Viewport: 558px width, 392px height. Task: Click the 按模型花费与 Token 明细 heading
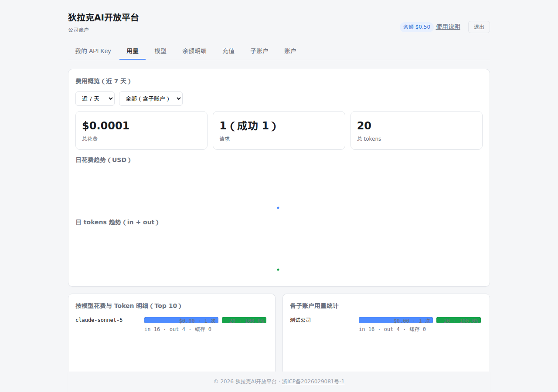129,306
